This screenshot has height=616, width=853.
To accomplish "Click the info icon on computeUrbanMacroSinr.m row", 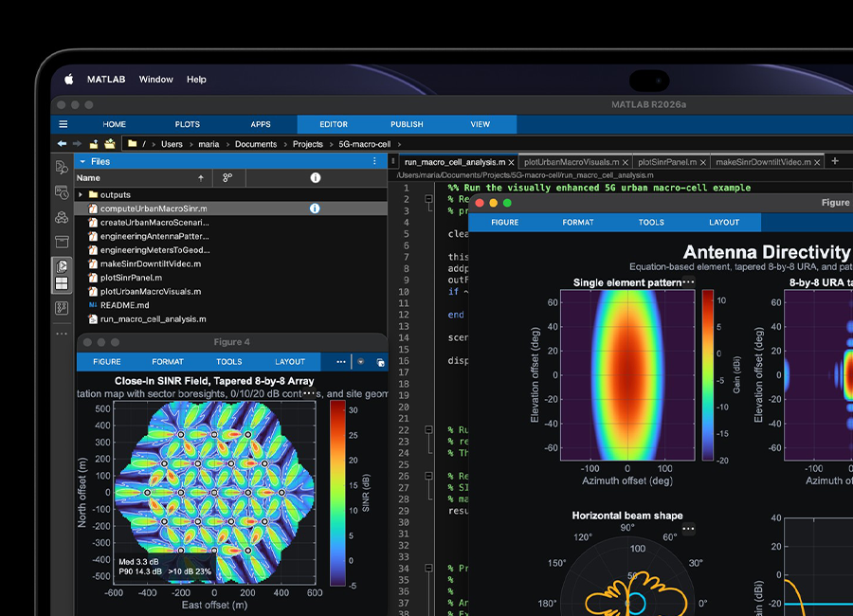I will tap(315, 208).
